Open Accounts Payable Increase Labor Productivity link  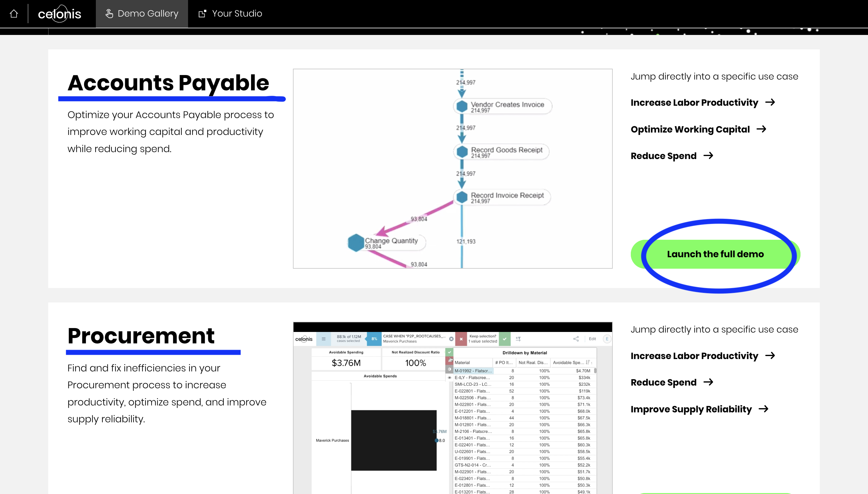click(x=694, y=102)
